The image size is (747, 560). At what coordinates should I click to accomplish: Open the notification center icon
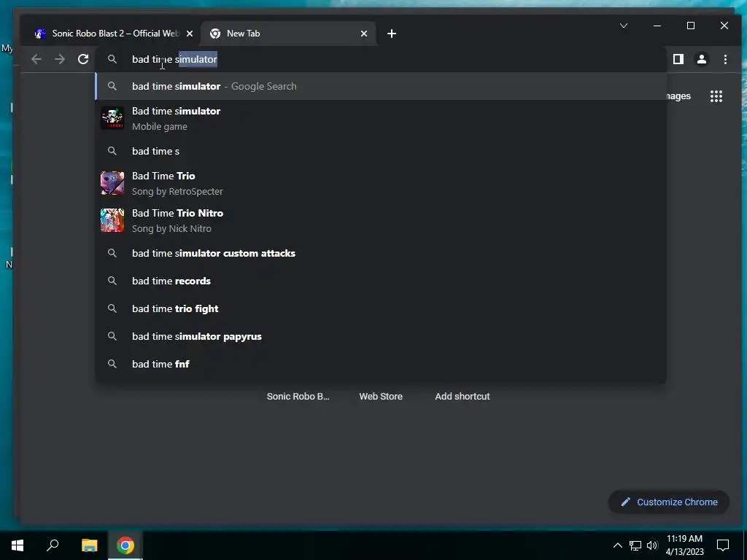pyautogui.click(x=723, y=545)
